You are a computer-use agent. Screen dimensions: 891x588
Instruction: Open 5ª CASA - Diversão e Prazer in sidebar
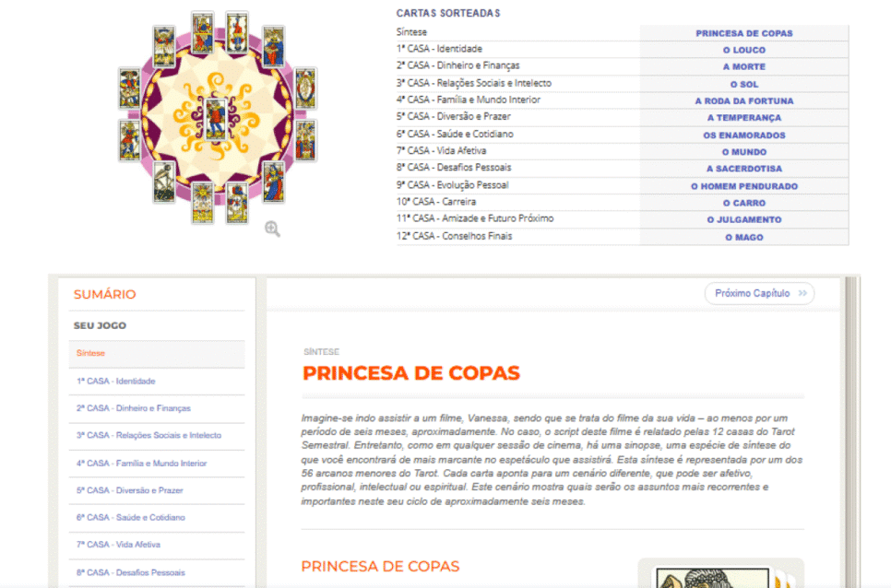[129, 490]
